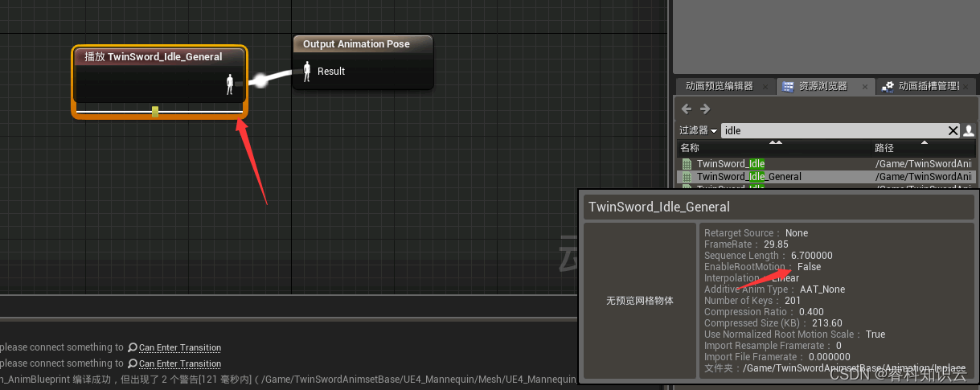980x390 pixels.
Task: Close the 动画预览编辑器 tab
Action: (765, 87)
